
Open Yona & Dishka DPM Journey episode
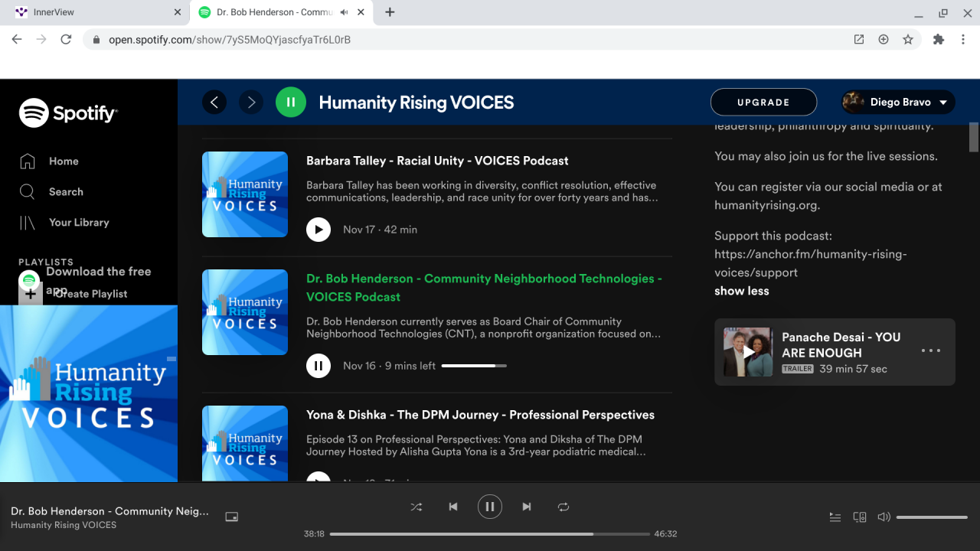pyautogui.click(x=480, y=415)
